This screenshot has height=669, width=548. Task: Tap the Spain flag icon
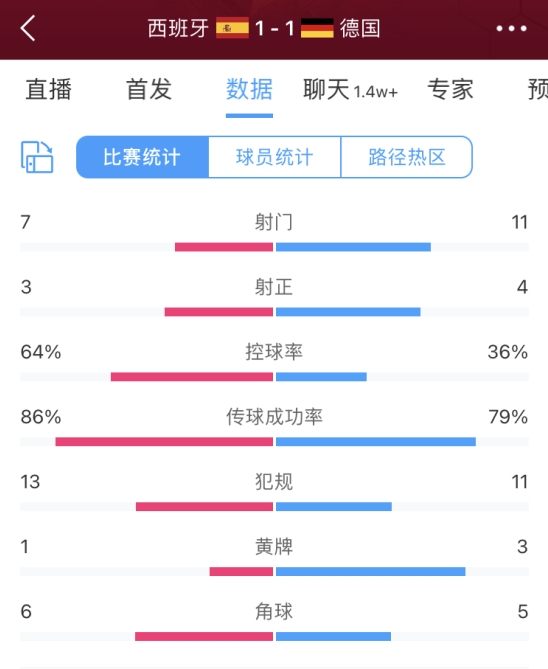click(x=232, y=28)
